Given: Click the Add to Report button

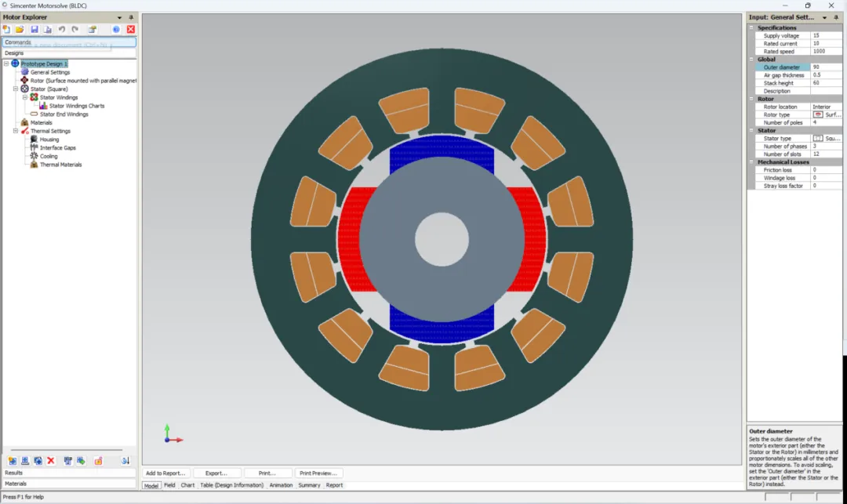Looking at the screenshot, I should pos(165,473).
